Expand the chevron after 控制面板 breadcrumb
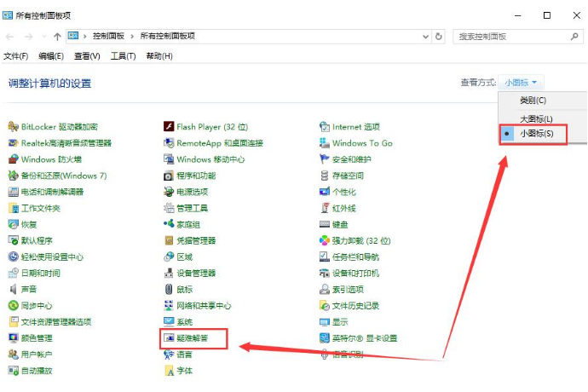This screenshot has height=392, width=588. (x=132, y=37)
